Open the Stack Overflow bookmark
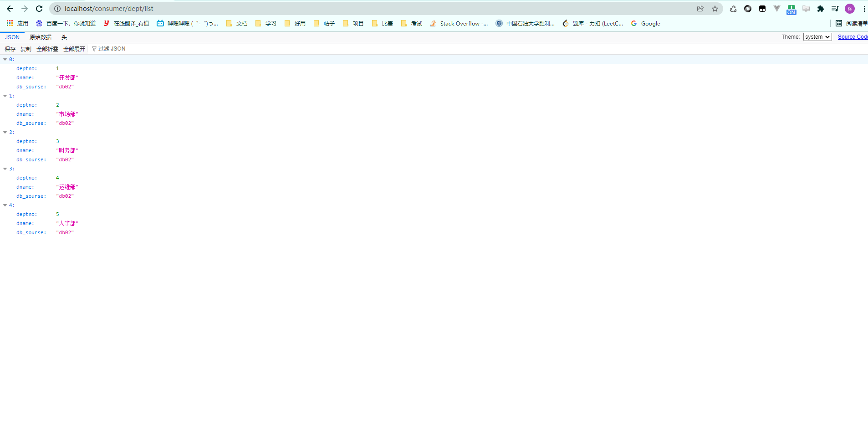This screenshot has height=437, width=868. 459,23
